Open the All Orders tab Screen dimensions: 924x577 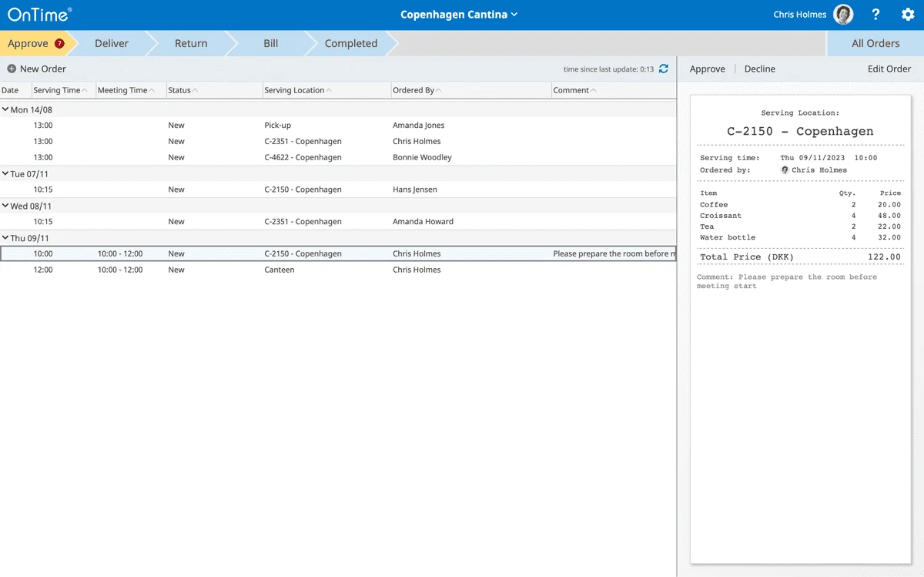875,44
